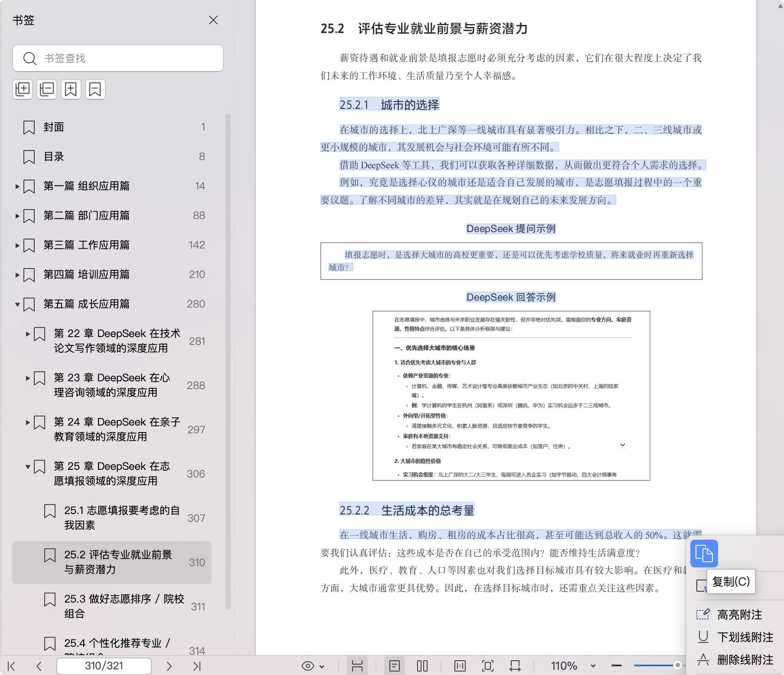Go to 第 25 章 志愿填报 bookmark

point(112,474)
